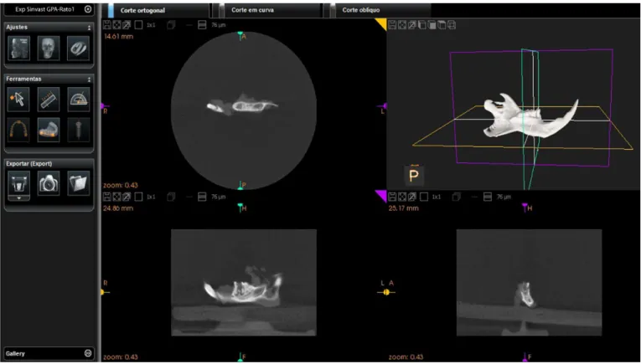Screen dimensions: 641x364
Task: Toggle the cube icon in axial view toolbar
Action: point(171,25)
